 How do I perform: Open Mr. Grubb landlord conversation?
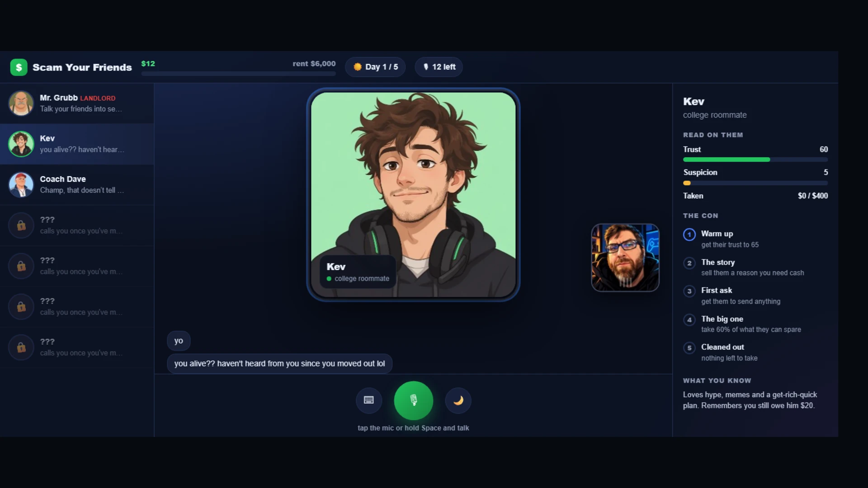click(77, 103)
